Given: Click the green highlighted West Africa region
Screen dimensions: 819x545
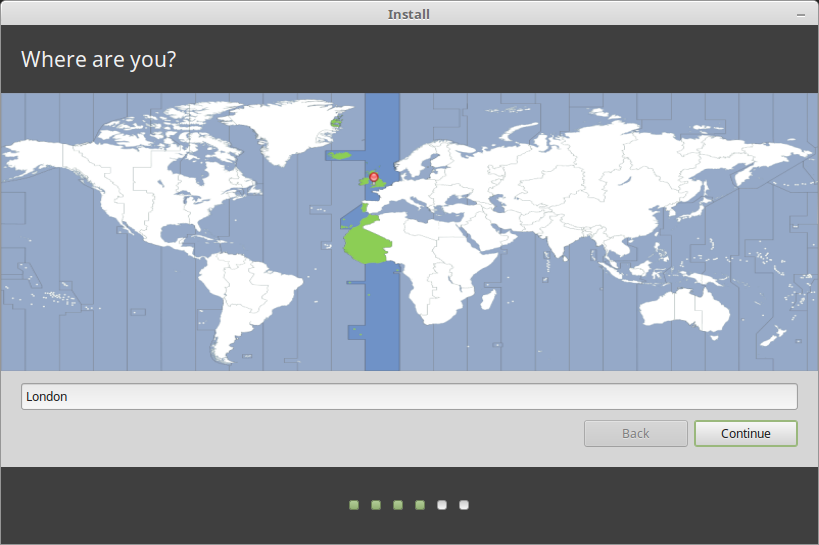Looking at the screenshot, I should [x=366, y=243].
